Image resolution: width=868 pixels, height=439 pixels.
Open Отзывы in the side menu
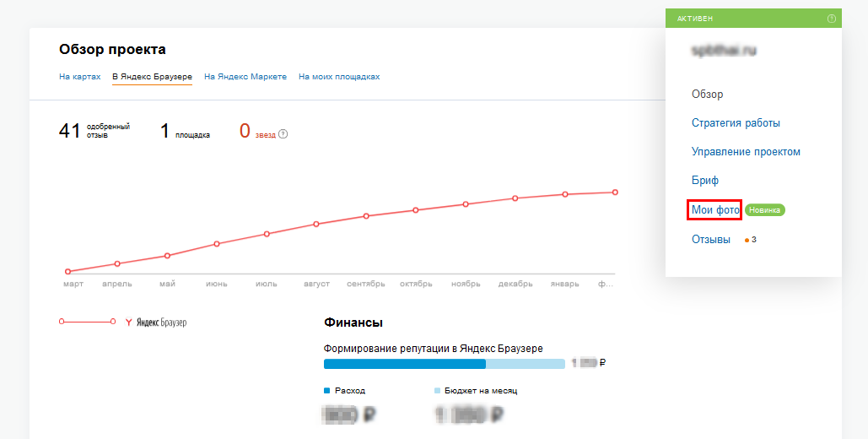point(711,240)
